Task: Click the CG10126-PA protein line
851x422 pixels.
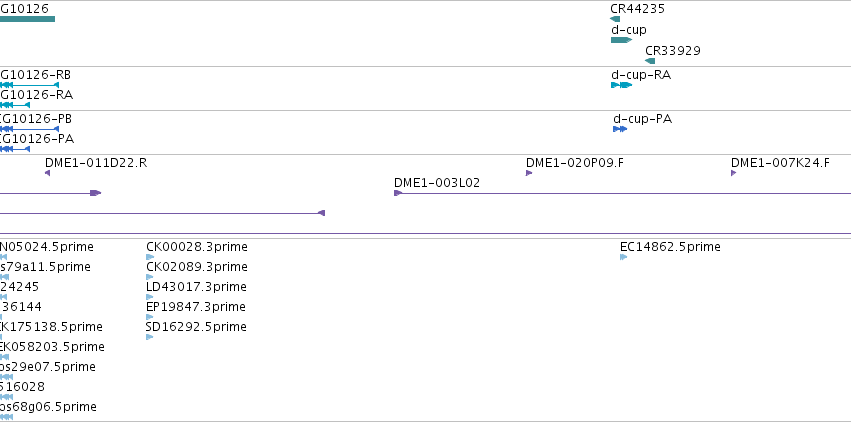Action: (15, 149)
